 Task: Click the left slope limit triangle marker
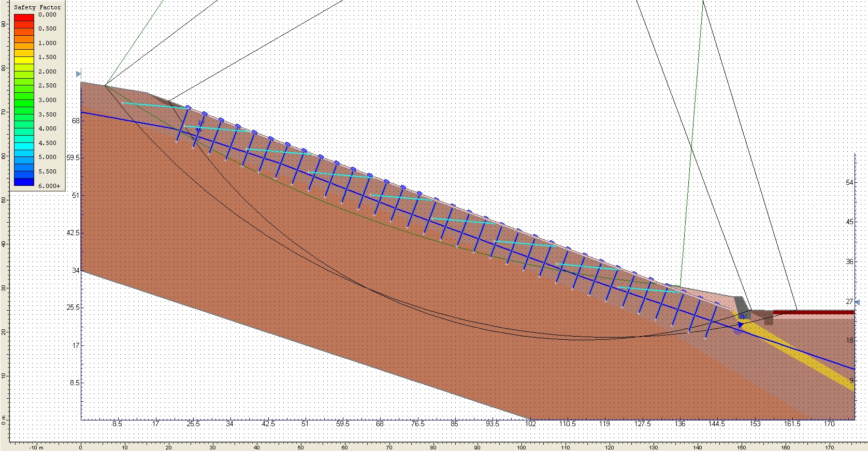(x=79, y=74)
